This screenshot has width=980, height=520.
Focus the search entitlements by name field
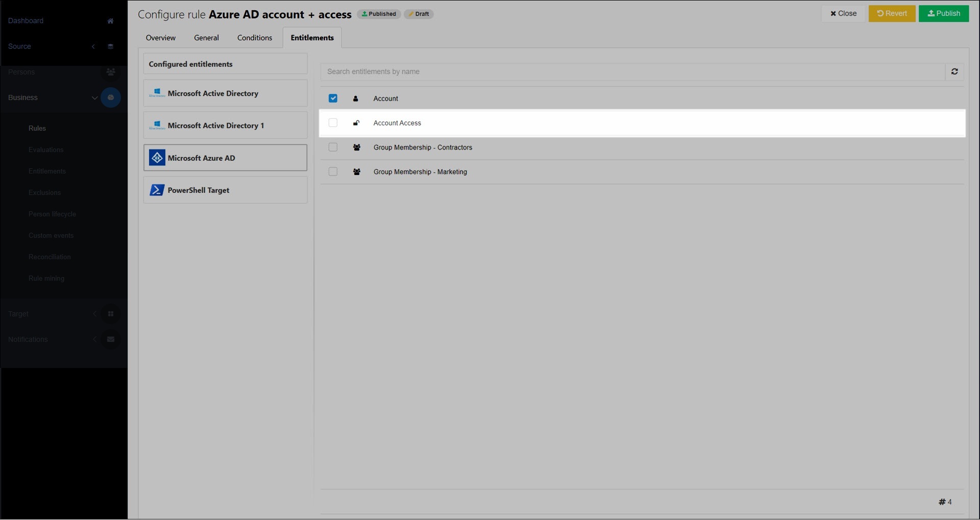click(x=633, y=72)
